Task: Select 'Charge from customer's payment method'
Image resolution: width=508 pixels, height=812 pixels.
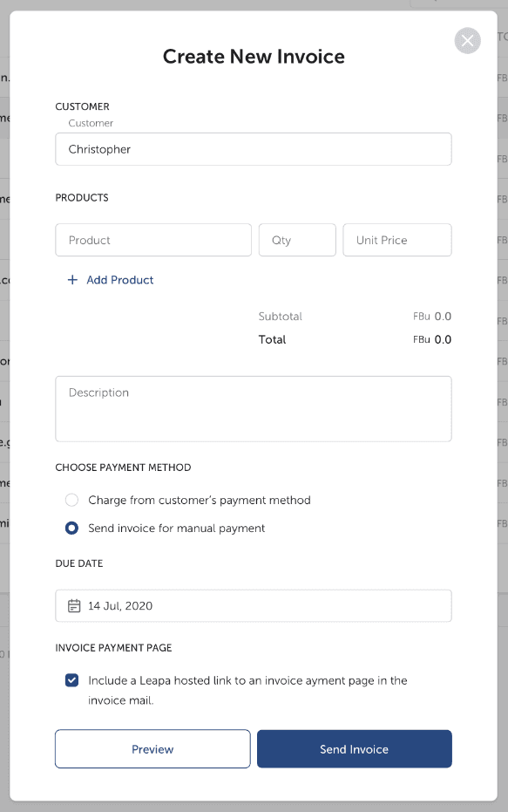Action: (73, 500)
